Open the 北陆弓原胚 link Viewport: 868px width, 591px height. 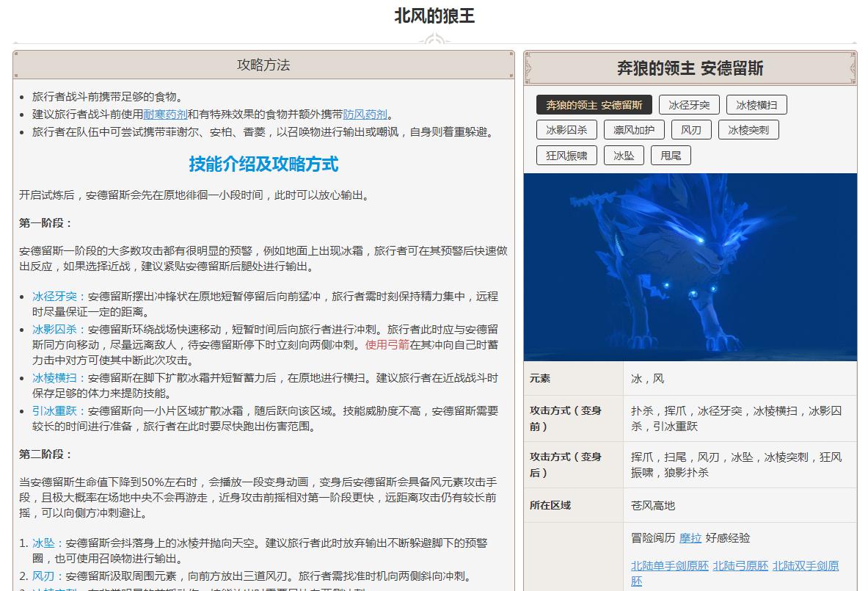point(740,565)
